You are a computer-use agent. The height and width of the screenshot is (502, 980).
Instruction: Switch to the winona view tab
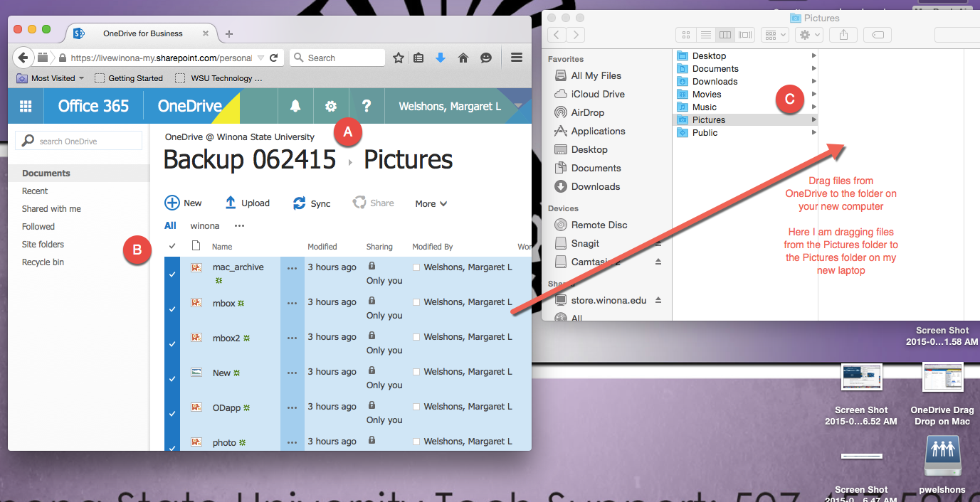205,225
